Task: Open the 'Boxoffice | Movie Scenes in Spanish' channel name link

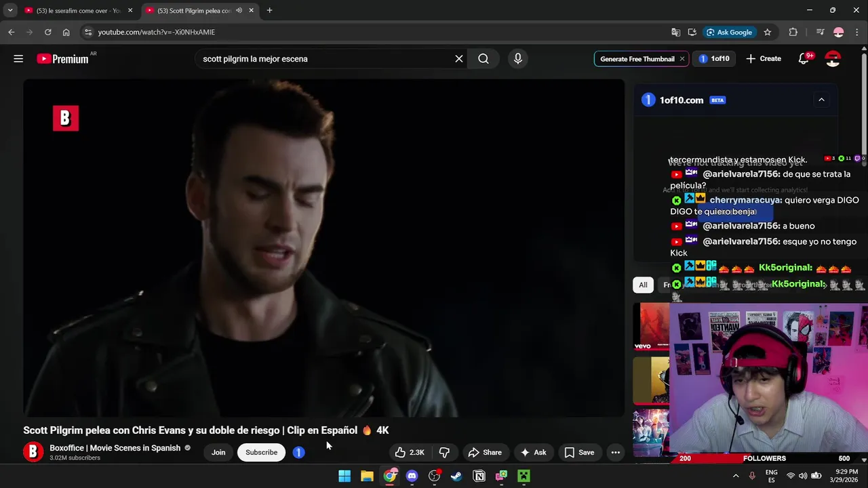Action: (x=115, y=448)
